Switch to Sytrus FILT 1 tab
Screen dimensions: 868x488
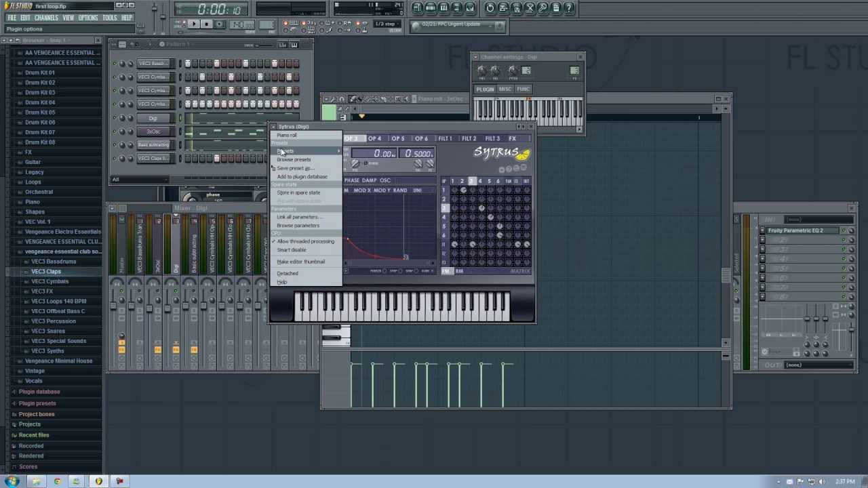click(445, 138)
